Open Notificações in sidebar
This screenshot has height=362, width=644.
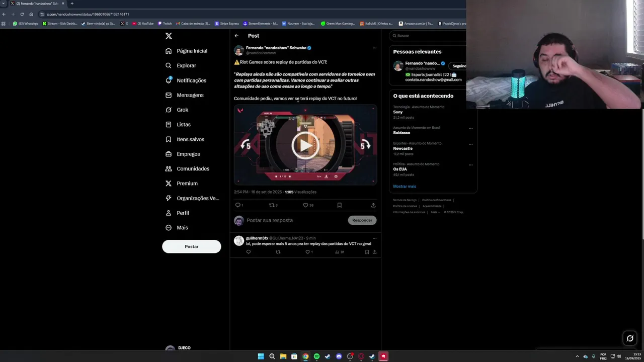186,80
